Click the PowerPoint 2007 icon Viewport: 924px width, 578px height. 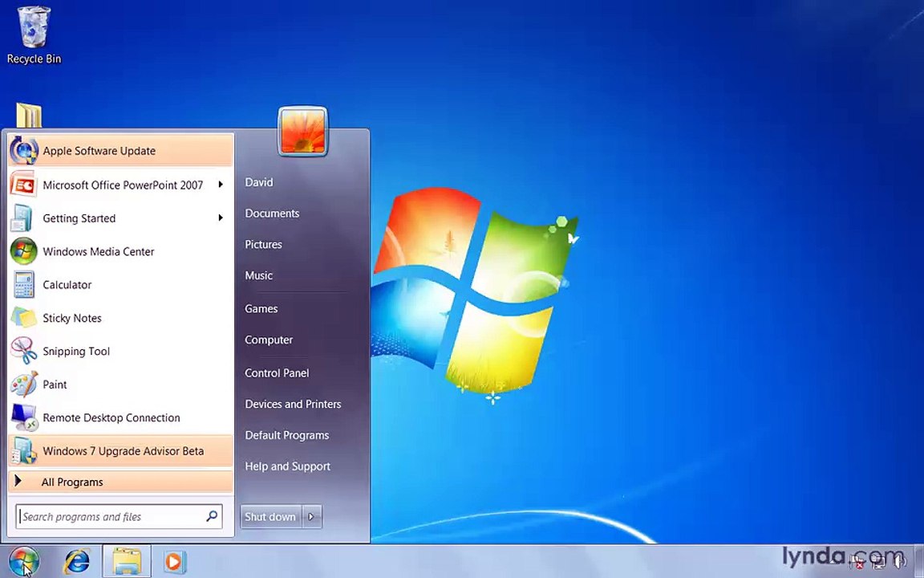pos(23,185)
